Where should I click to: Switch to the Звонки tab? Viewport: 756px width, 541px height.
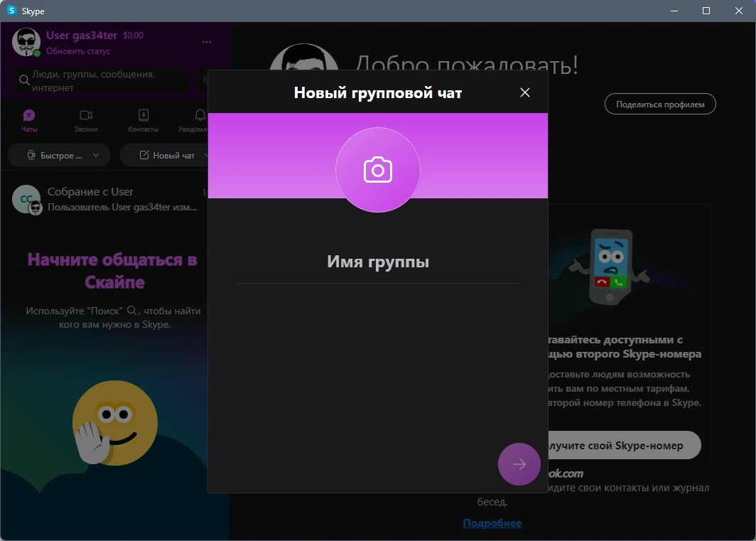pyautogui.click(x=86, y=121)
